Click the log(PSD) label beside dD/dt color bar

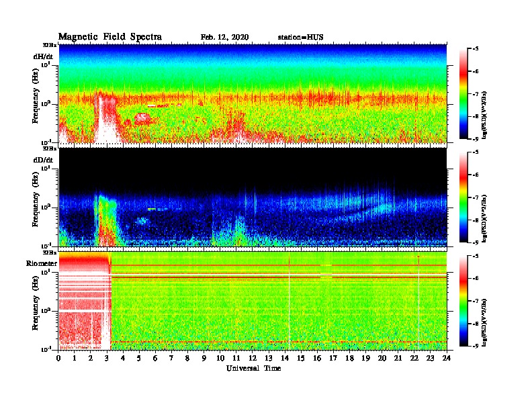coord(484,219)
